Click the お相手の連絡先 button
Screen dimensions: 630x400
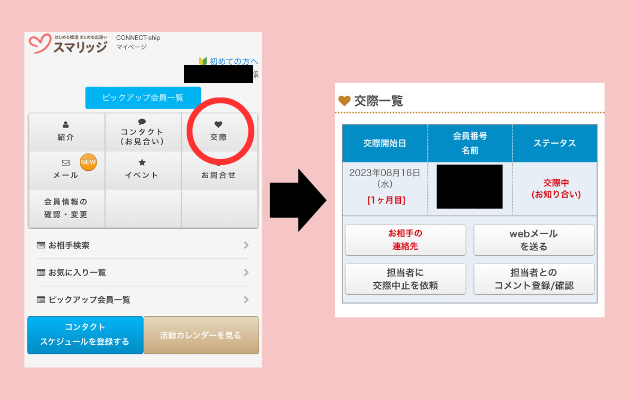click(x=405, y=240)
